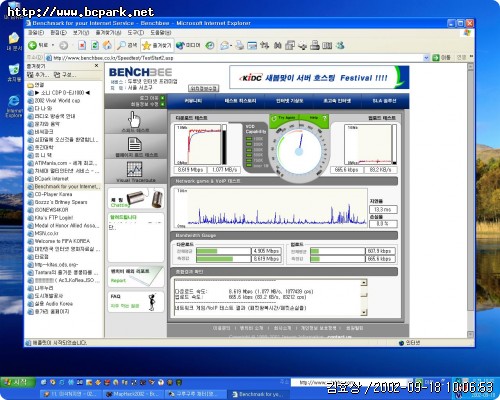
Task: Open favorite 'ATIMania.com'
Action: click(62, 163)
